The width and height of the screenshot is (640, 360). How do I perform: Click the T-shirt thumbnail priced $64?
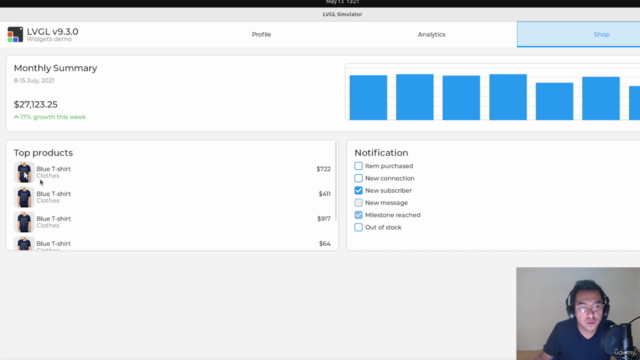[24, 243]
